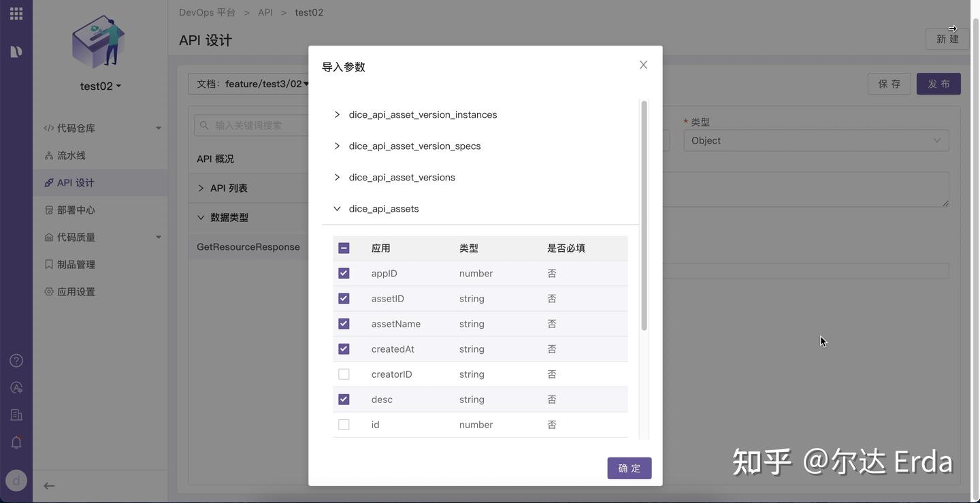Click the dialog's vertical scrollbar thumb

click(644, 216)
